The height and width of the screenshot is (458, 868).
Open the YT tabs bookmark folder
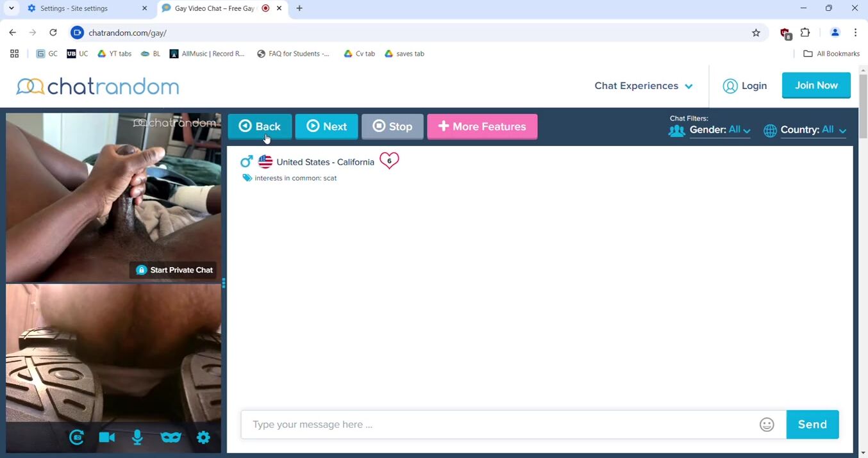(x=114, y=54)
